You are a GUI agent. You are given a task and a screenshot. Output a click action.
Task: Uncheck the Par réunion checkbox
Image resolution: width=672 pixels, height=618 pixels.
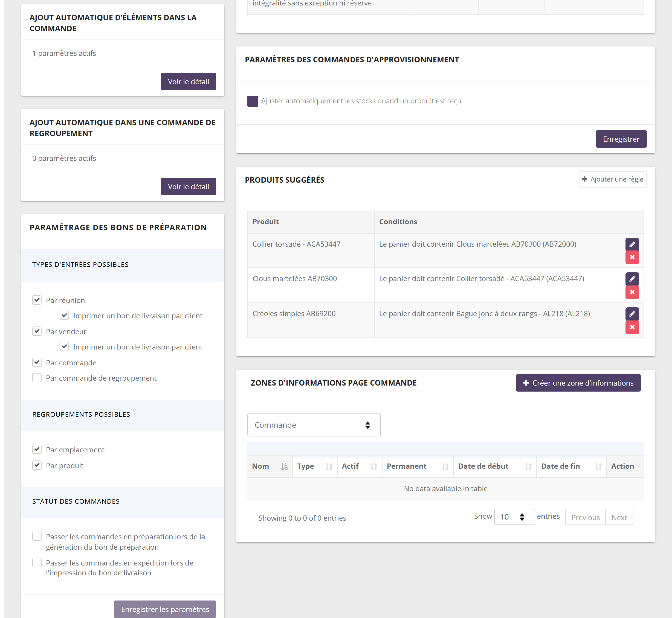[x=37, y=300]
